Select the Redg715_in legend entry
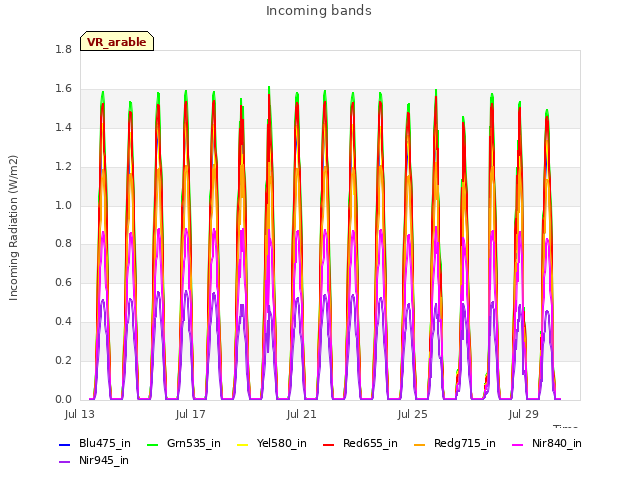640x480 pixels. (x=455, y=443)
